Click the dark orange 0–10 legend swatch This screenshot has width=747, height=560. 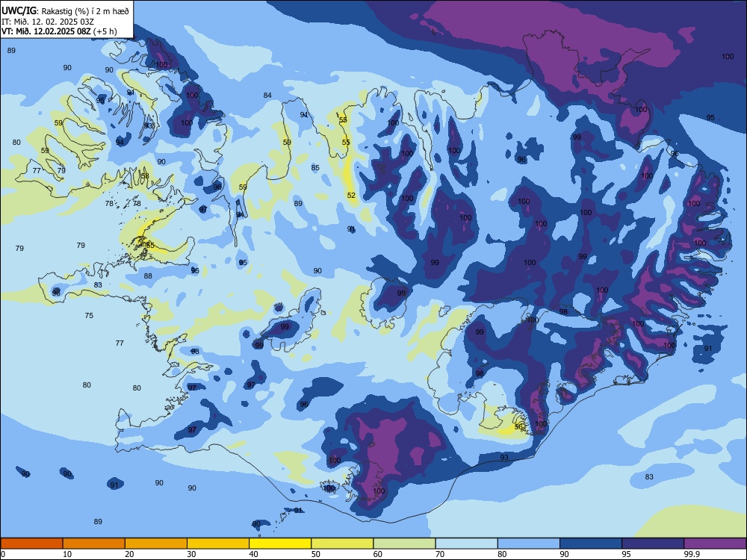click(31, 544)
